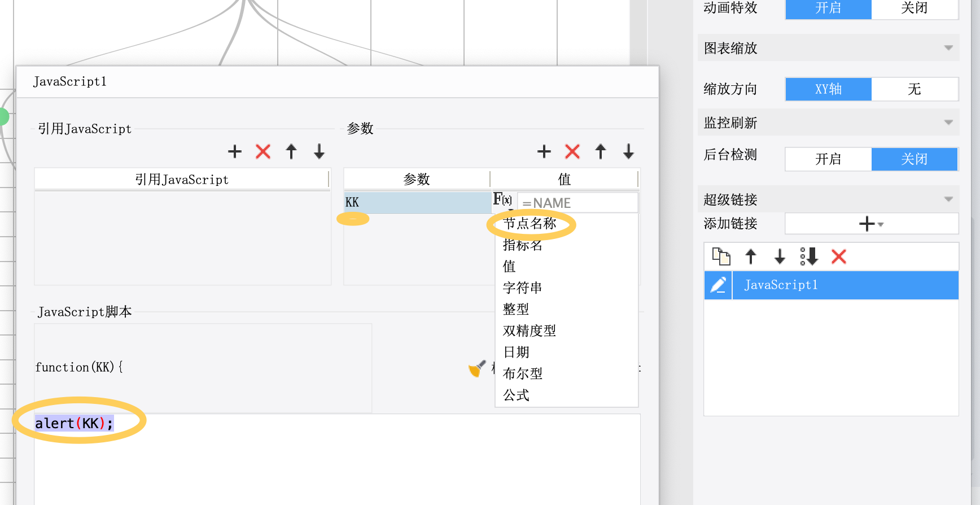Delete the JavaScript1 hyperlink with red X

[x=839, y=256]
